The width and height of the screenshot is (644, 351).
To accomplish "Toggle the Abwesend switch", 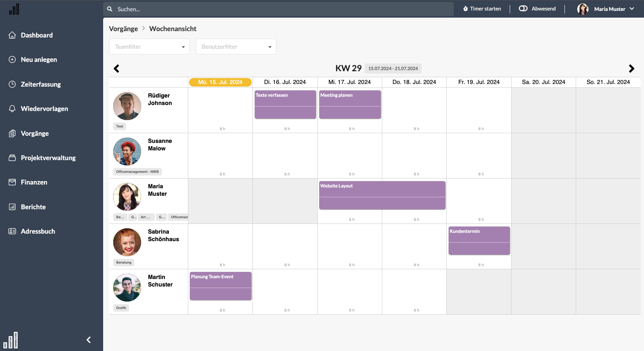I will click(523, 9).
